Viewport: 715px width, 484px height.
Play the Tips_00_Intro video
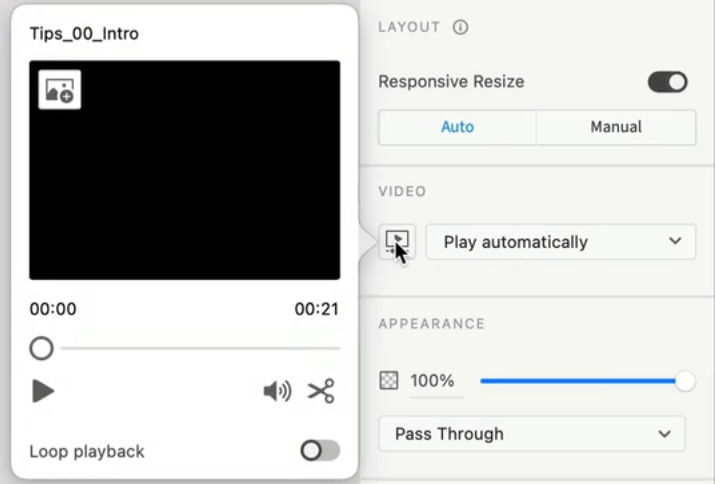point(42,391)
